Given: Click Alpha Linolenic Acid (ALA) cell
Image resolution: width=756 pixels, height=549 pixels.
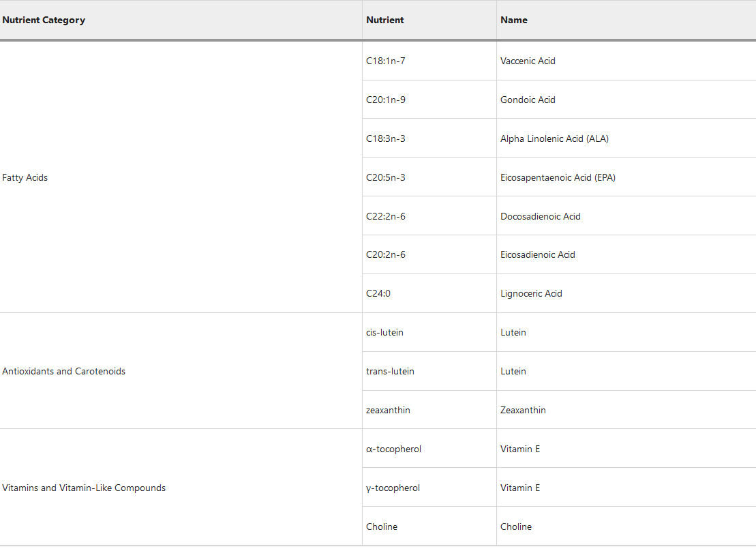Looking at the screenshot, I should (x=626, y=138).
